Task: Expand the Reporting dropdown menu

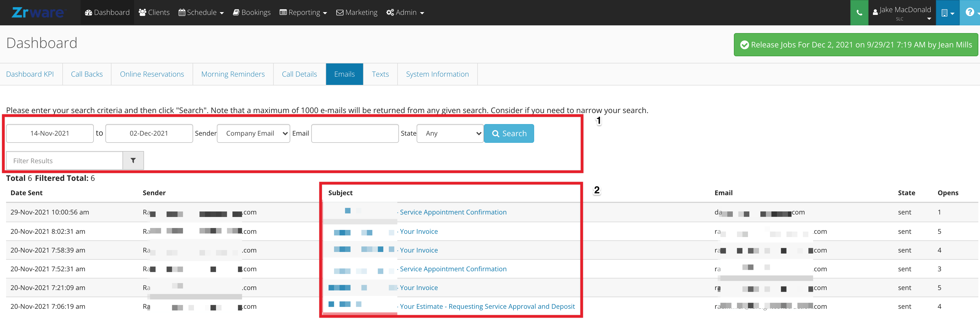Action: (303, 13)
